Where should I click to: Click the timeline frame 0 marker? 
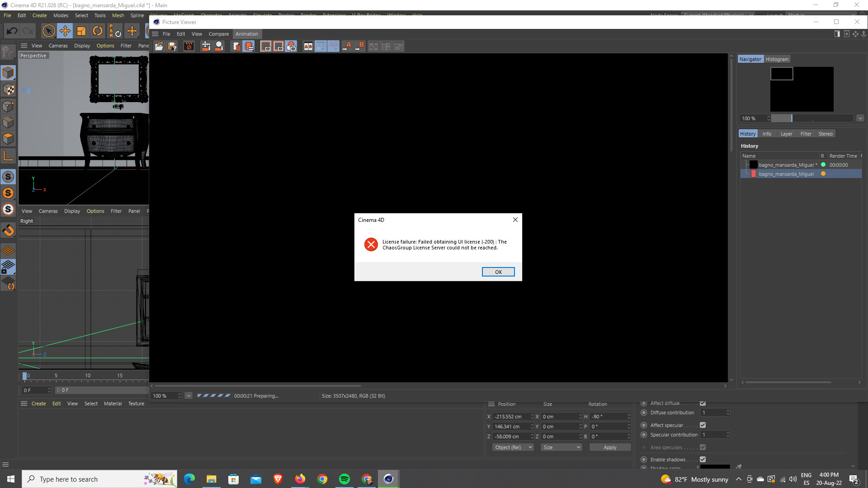pos(25,375)
